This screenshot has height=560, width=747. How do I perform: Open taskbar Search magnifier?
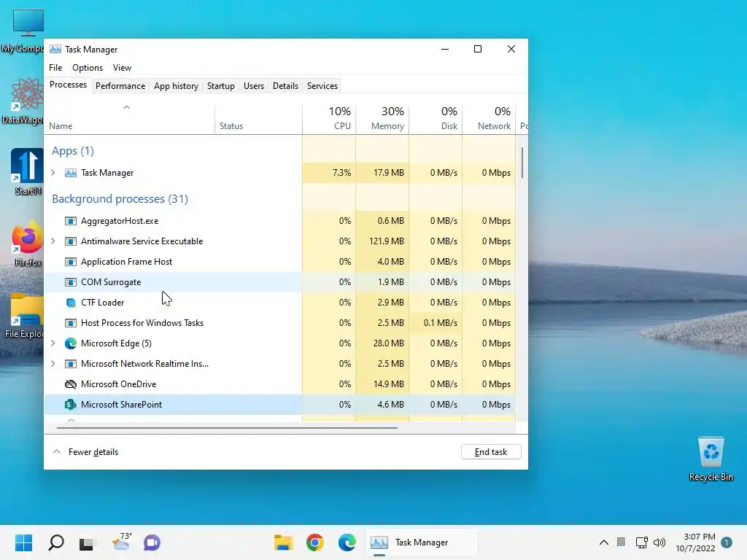tap(56, 542)
